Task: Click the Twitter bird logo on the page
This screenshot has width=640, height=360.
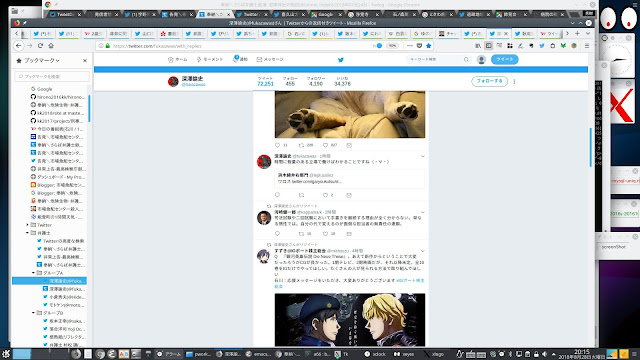Action: click(341, 60)
